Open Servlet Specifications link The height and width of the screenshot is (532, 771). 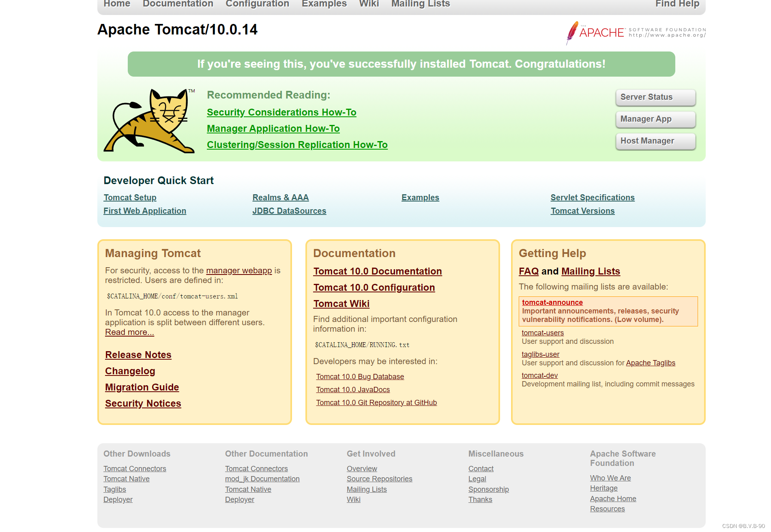(x=593, y=197)
